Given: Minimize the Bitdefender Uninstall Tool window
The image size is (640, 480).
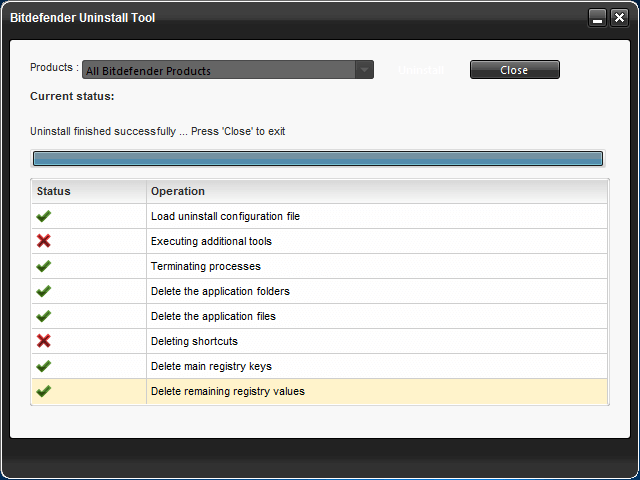Looking at the screenshot, I should (597, 18).
